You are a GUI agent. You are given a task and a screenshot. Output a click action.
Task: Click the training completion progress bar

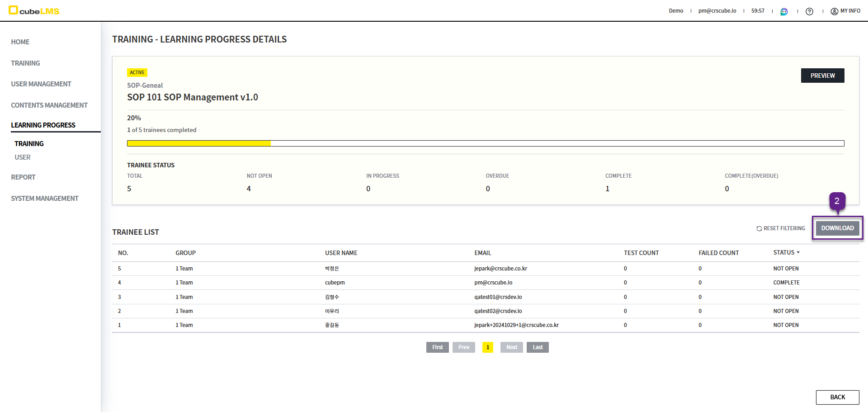(485, 143)
